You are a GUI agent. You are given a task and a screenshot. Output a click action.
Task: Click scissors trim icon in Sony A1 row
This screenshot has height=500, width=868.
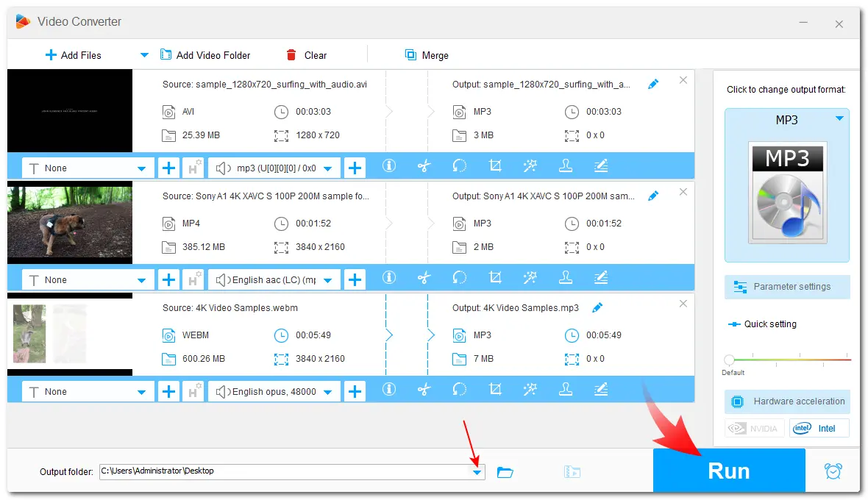click(x=424, y=278)
